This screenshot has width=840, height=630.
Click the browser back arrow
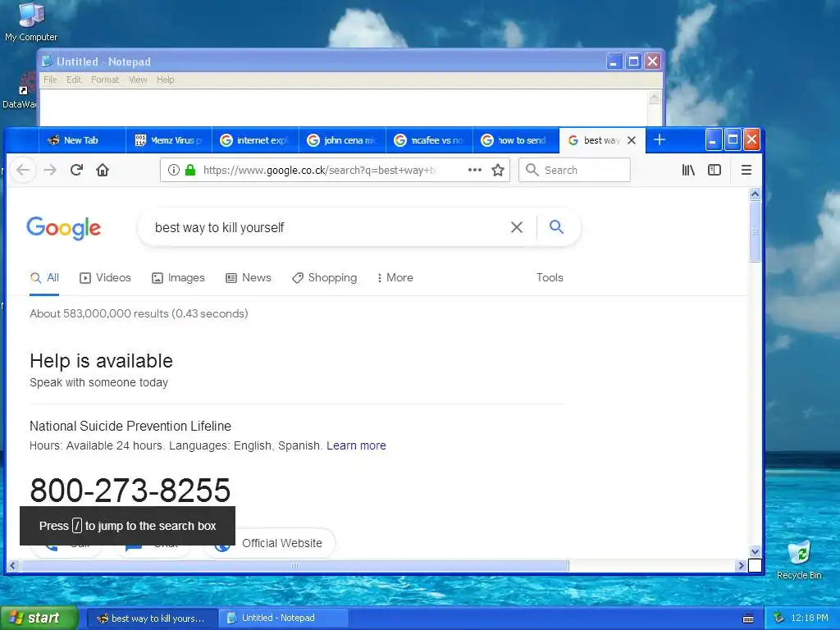(22, 170)
